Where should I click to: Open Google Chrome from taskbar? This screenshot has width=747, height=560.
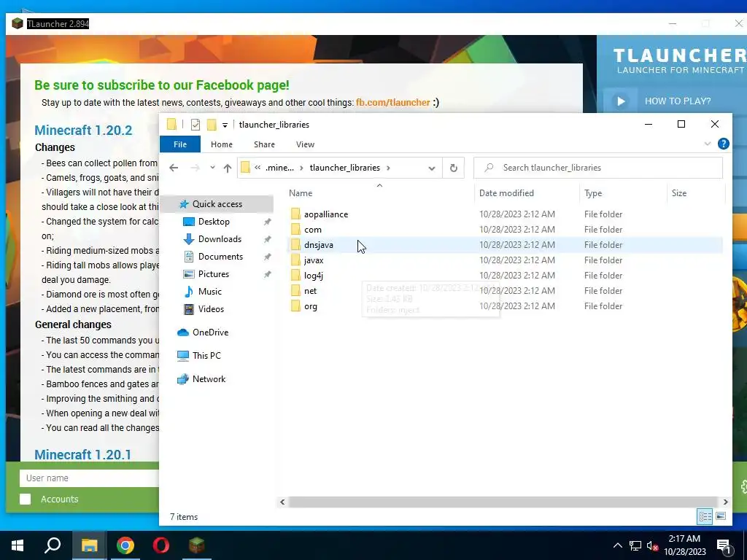tap(125, 545)
